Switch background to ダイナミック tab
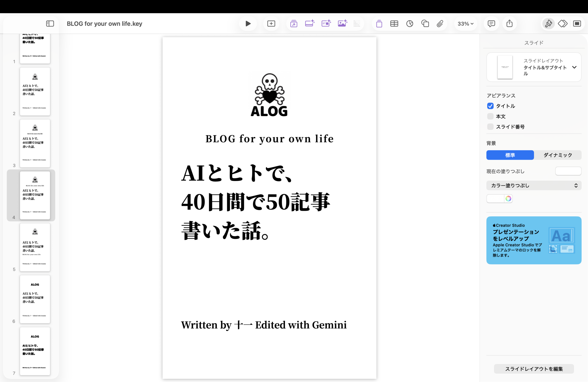Screen dimensions: 588x382 558,155
